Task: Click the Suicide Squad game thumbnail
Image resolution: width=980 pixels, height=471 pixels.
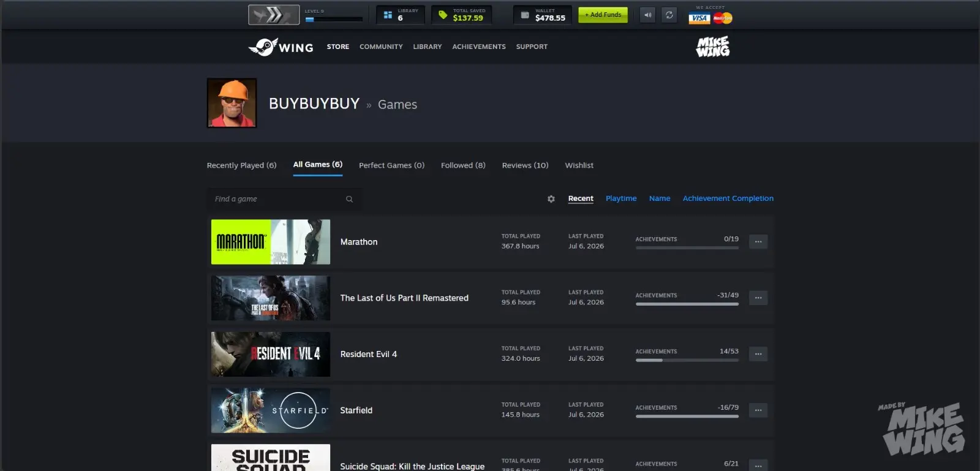Action: pyautogui.click(x=271, y=458)
